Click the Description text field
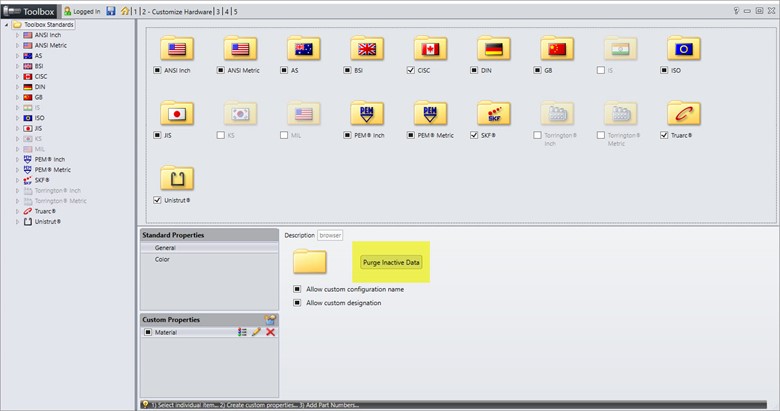Image resolution: width=780 pixels, height=411 pixels. click(x=330, y=236)
